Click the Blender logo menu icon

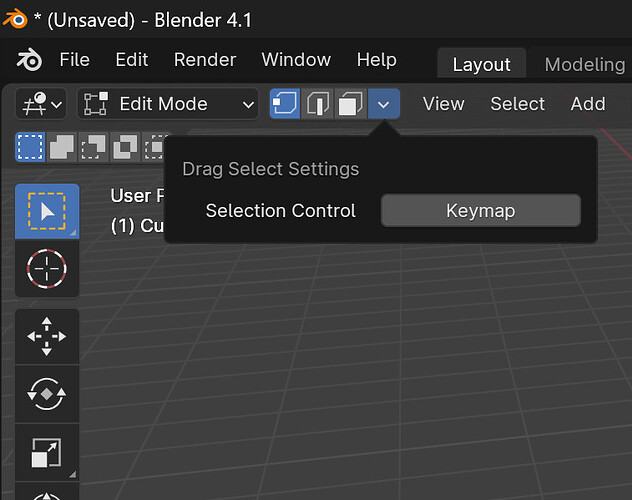point(29,60)
